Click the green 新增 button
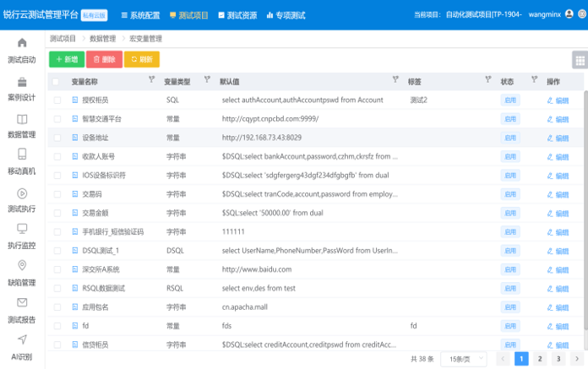This screenshot has height=369, width=588. tap(67, 59)
